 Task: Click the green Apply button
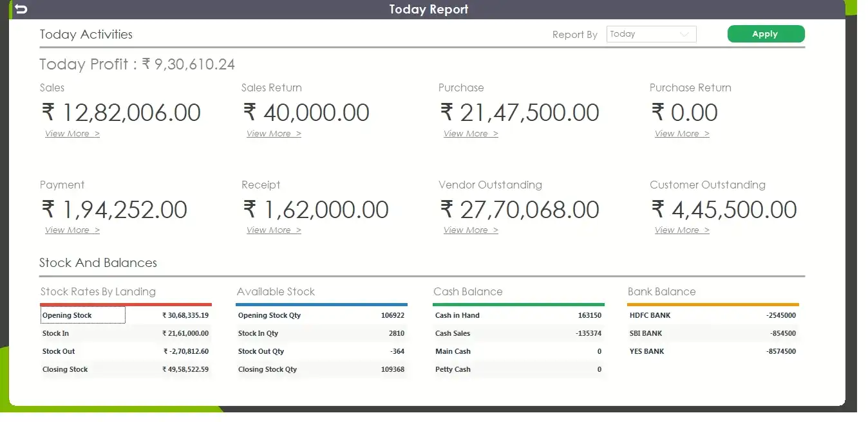[766, 34]
